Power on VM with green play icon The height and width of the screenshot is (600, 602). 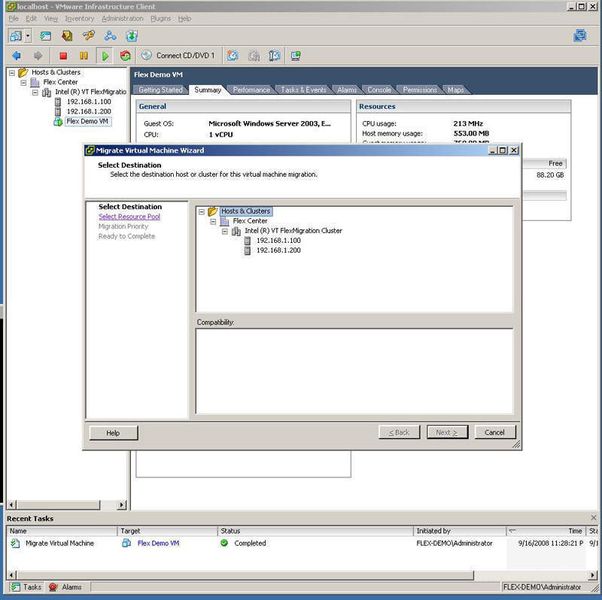point(104,56)
